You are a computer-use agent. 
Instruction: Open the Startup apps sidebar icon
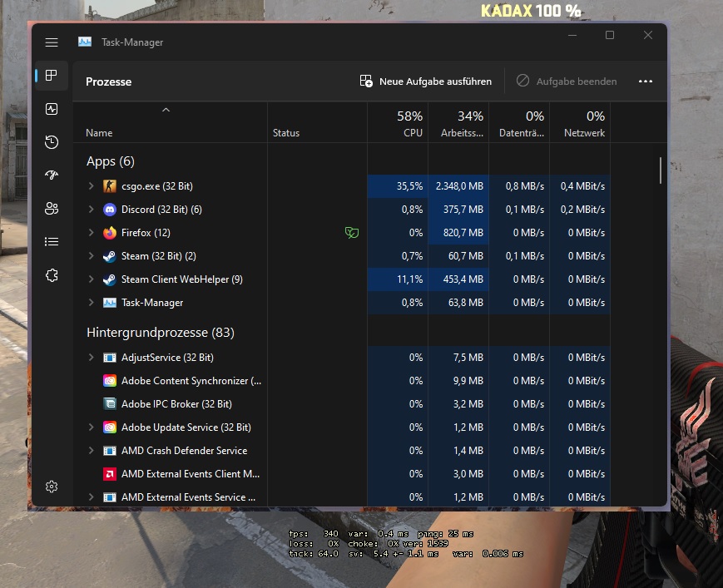[x=52, y=175]
